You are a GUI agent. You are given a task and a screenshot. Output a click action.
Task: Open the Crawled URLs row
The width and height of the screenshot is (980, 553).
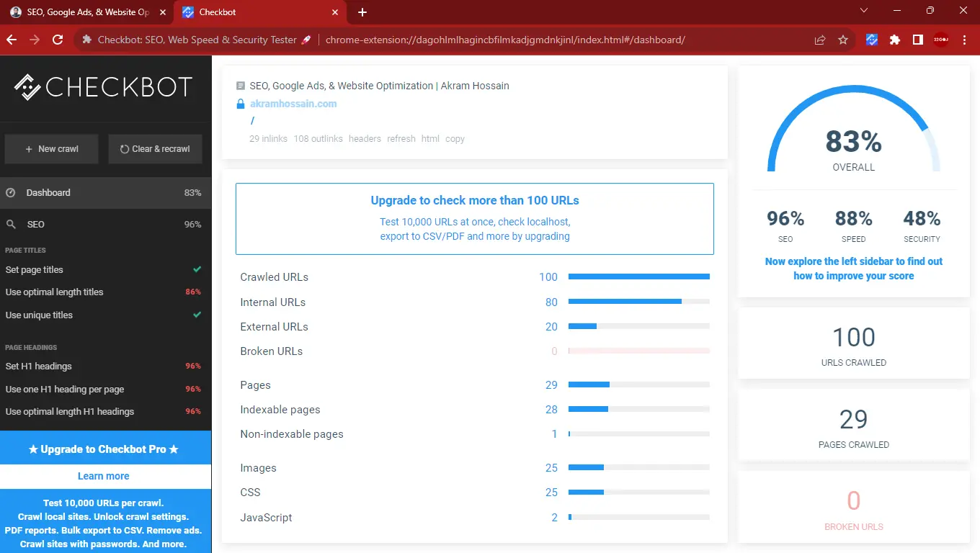(x=475, y=277)
